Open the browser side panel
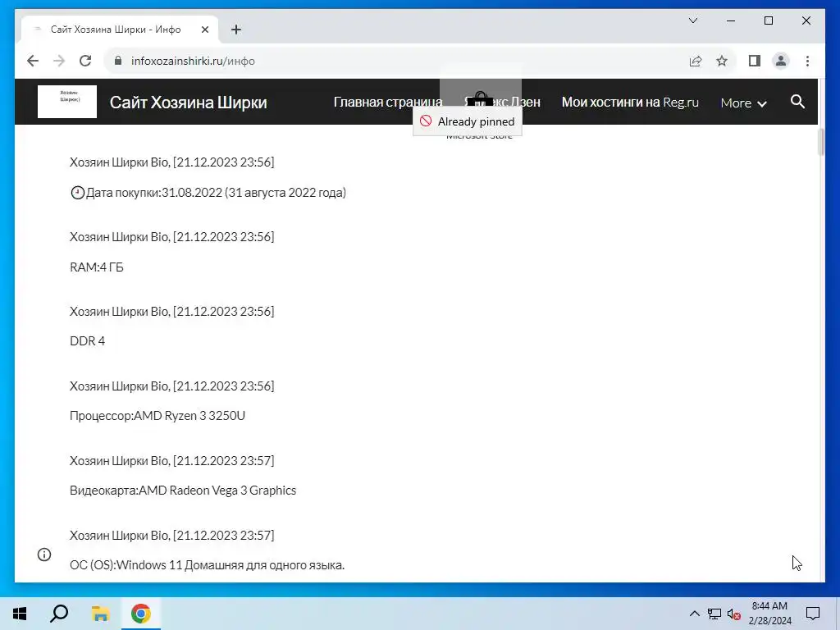 [755, 61]
